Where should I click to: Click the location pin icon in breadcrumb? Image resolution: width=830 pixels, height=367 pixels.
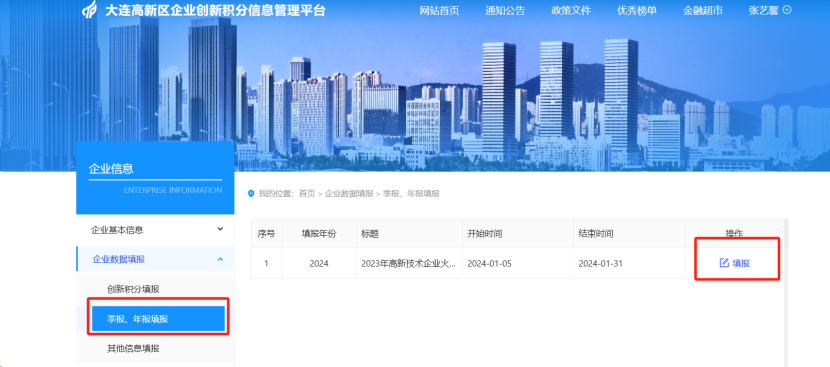coord(251,193)
